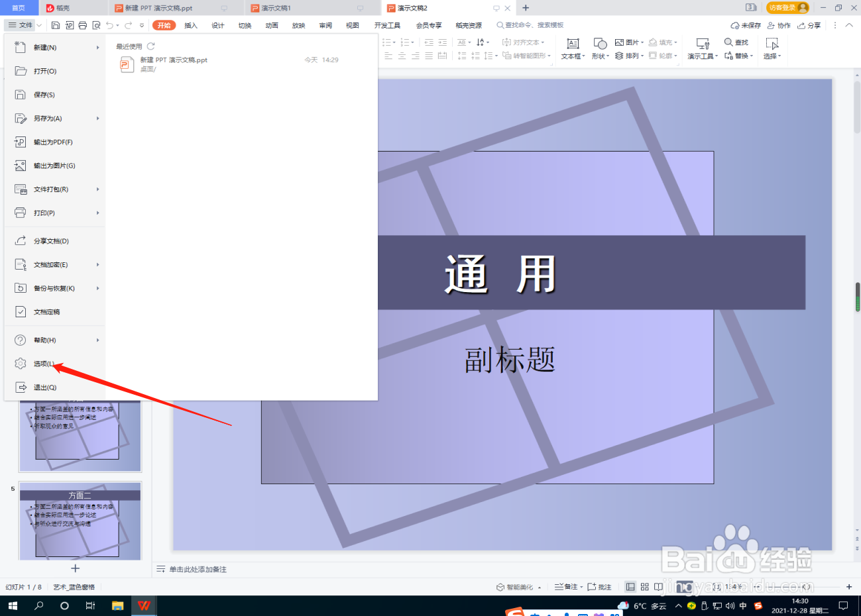Click 文档定稿 finalize document entry

pos(55,312)
